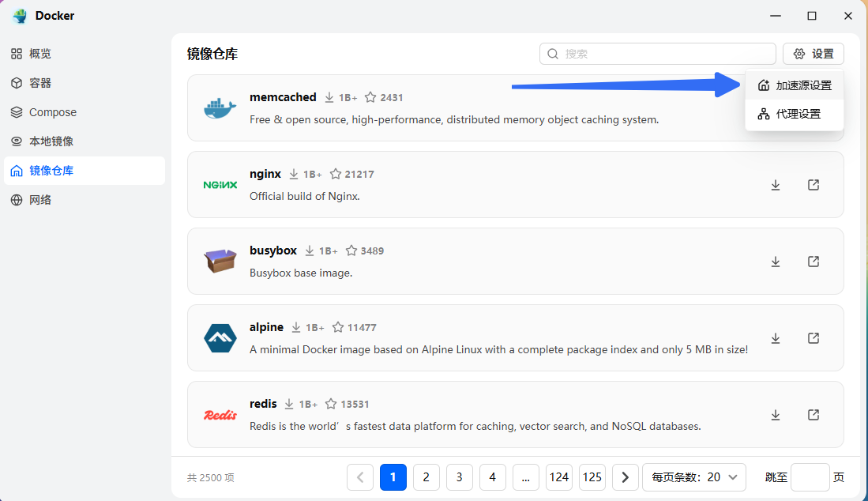Click the 镜像仓库 house icon
This screenshot has height=501, width=868.
pyautogui.click(x=17, y=171)
